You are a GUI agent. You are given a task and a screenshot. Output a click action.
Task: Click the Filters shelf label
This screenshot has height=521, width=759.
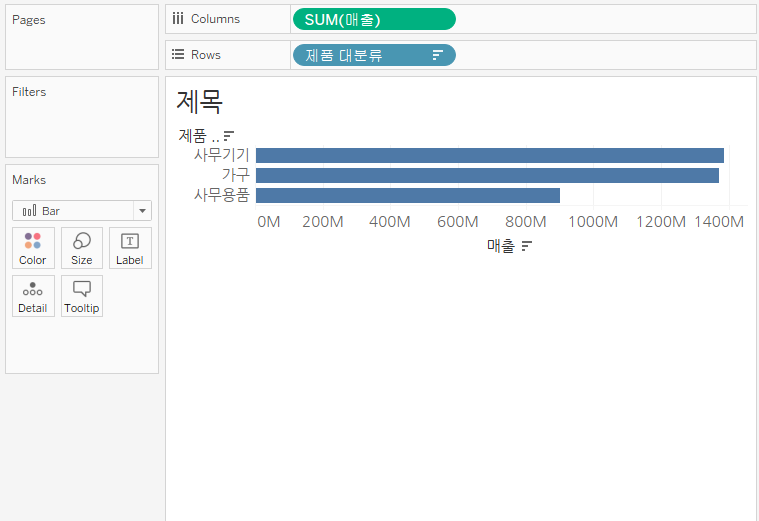29,92
